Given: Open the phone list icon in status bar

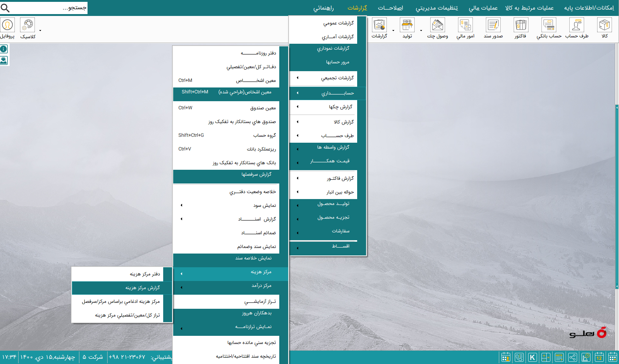Looking at the screenshot, I should click(x=519, y=357).
